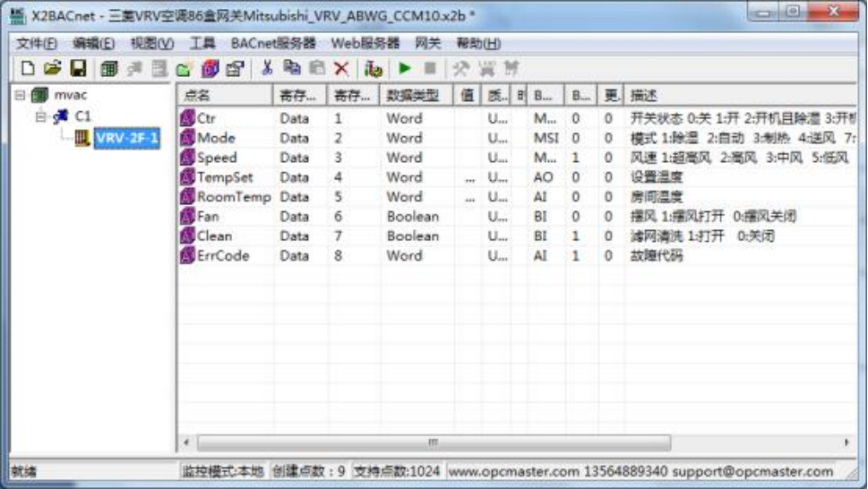Click the red X Delete icon
Screen dimensions: 868x489
coord(341,69)
